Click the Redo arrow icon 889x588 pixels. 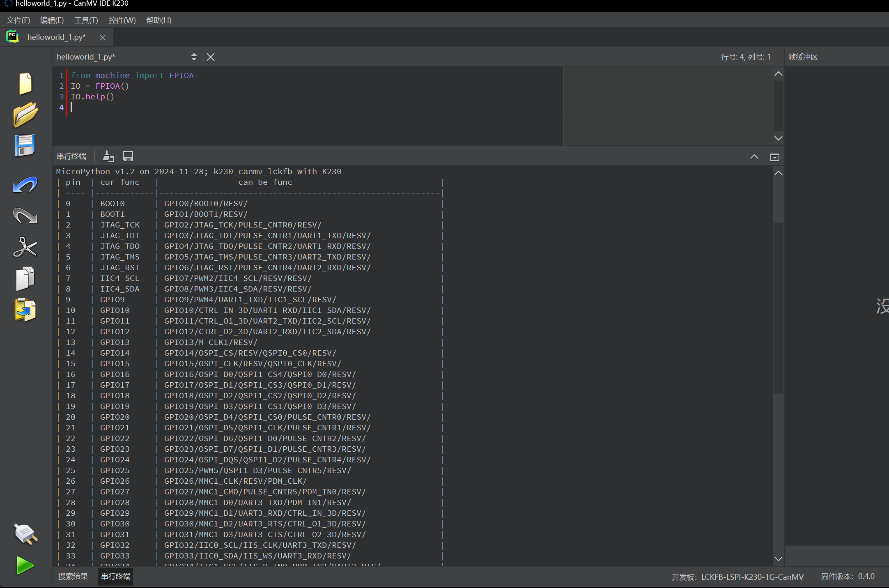[25, 216]
